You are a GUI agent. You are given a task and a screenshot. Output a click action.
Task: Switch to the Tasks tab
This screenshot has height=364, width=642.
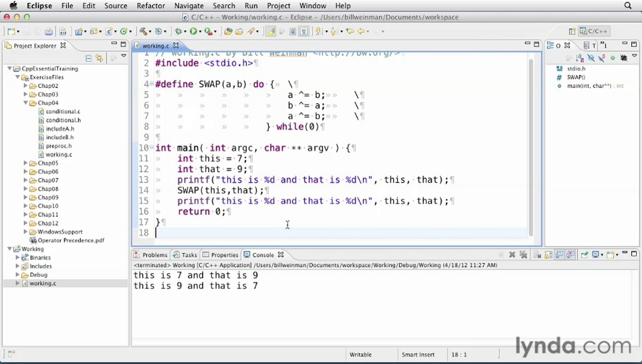coord(185,255)
